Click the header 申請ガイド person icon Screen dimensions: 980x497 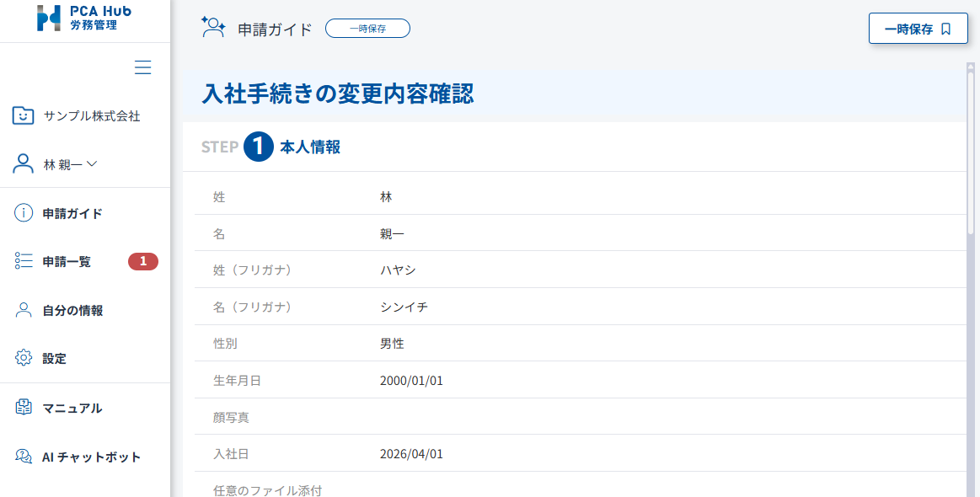click(212, 28)
